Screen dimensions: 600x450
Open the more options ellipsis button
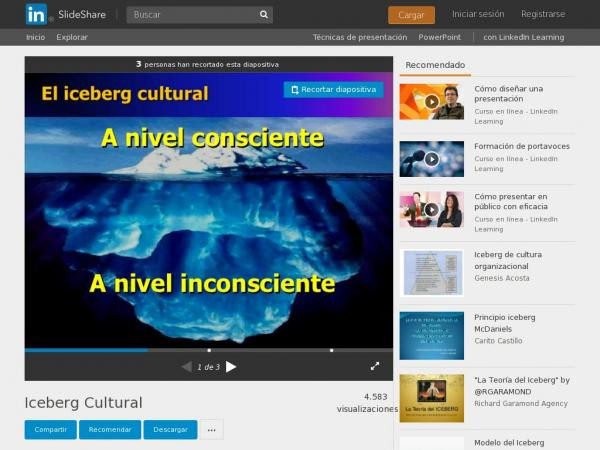coord(211,430)
